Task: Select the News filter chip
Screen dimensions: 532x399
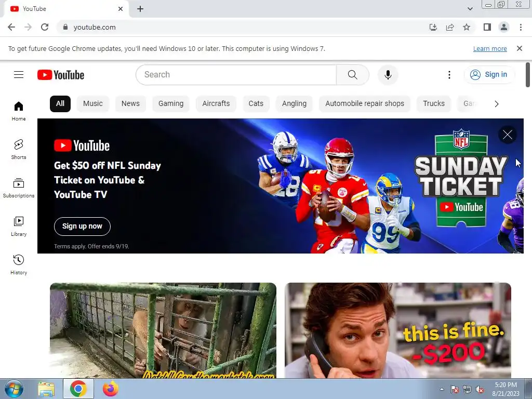Action: 130,104
